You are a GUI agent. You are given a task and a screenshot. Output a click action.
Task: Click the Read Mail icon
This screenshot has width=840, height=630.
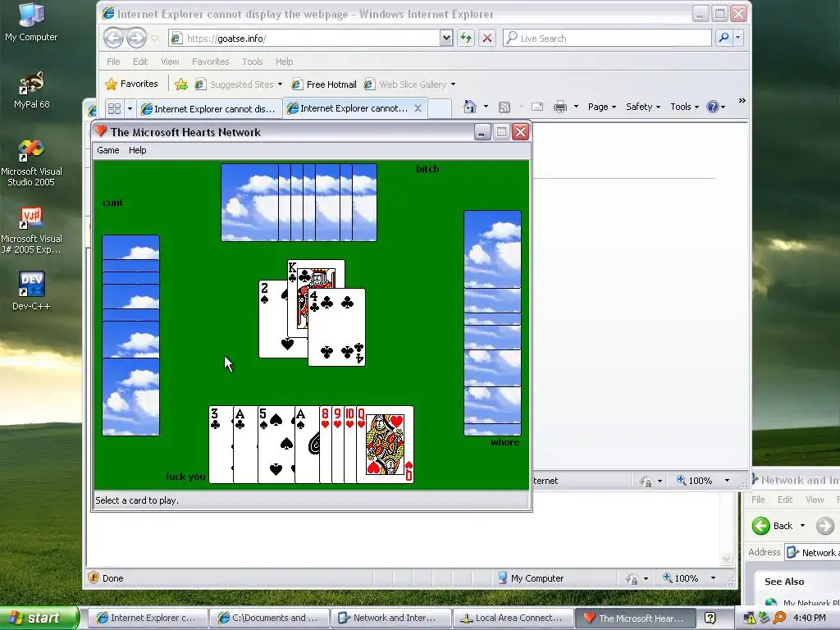(x=536, y=107)
